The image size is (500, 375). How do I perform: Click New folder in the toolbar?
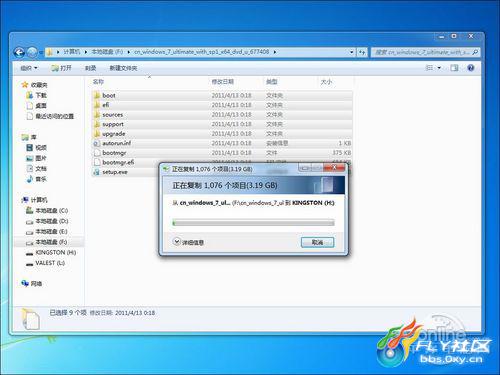pyautogui.click(x=123, y=68)
